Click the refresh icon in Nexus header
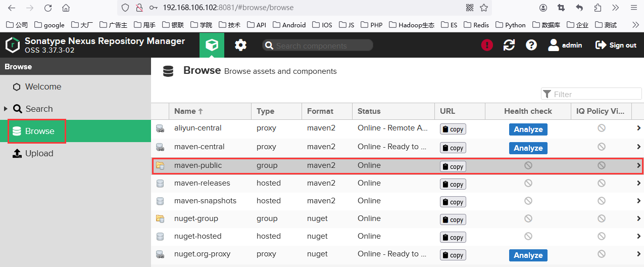644x267 pixels. [x=509, y=45]
